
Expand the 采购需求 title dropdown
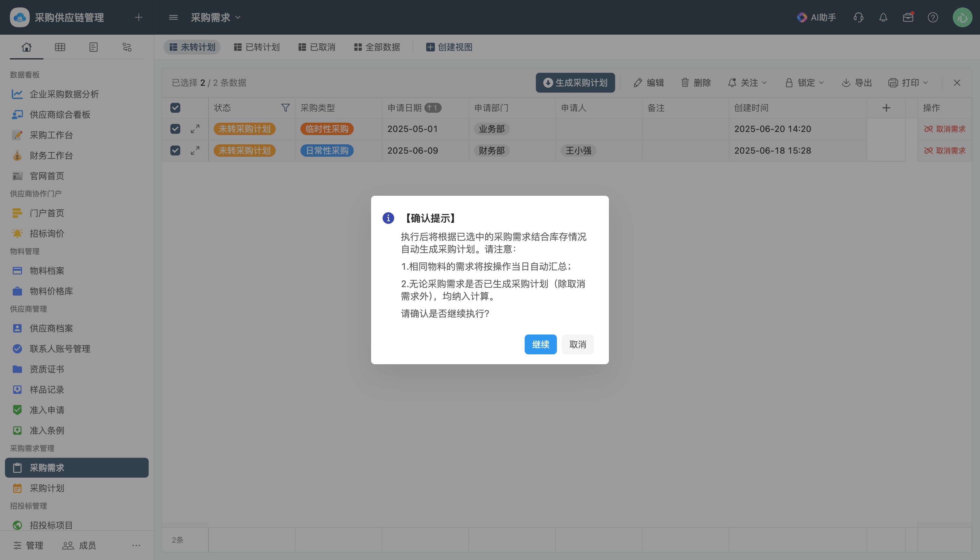215,17
